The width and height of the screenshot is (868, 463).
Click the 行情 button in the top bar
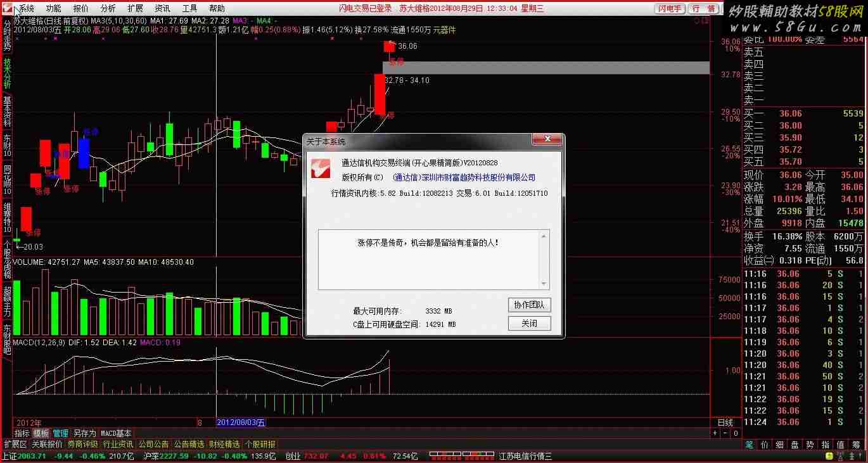click(703, 8)
